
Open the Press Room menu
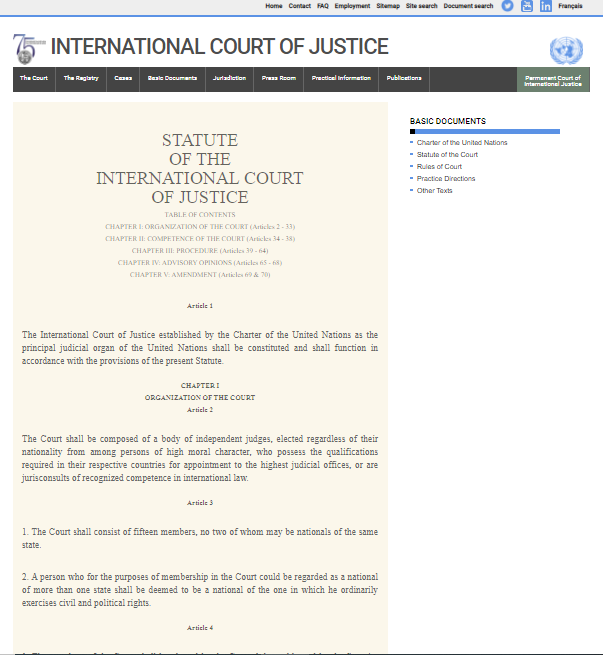point(279,78)
